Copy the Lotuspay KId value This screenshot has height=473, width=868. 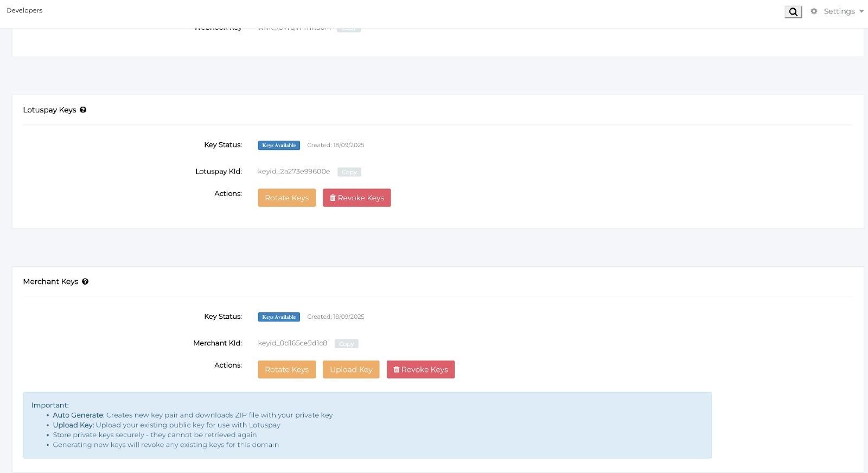pyautogui.click(x=349, y=172)
